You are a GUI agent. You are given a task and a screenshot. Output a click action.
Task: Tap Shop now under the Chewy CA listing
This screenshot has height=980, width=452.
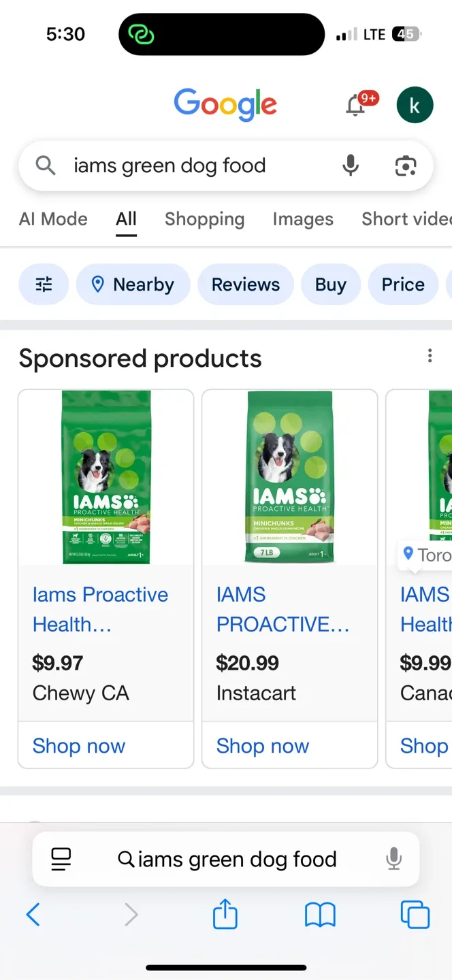coord(78,746)
